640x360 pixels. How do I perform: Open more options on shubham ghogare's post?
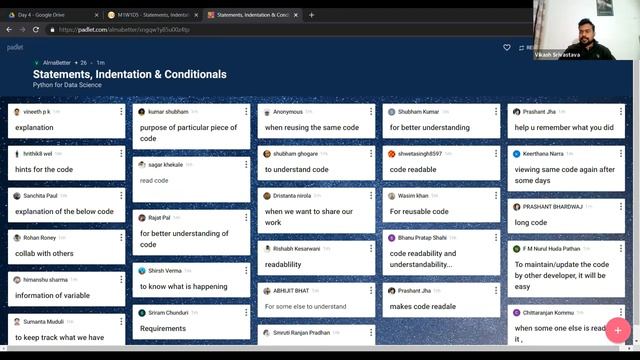point(371,153)
